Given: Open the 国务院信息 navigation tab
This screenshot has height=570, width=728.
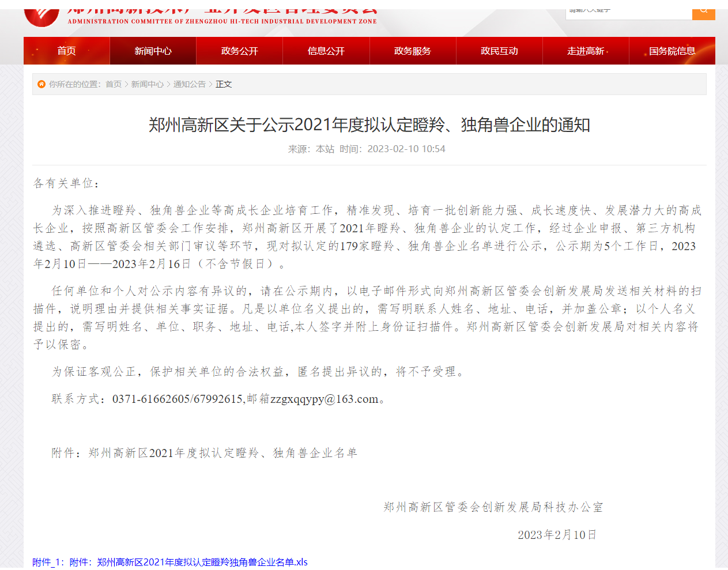Looking at the screenshot, I should pyautogui.click(x=672, y=51).
